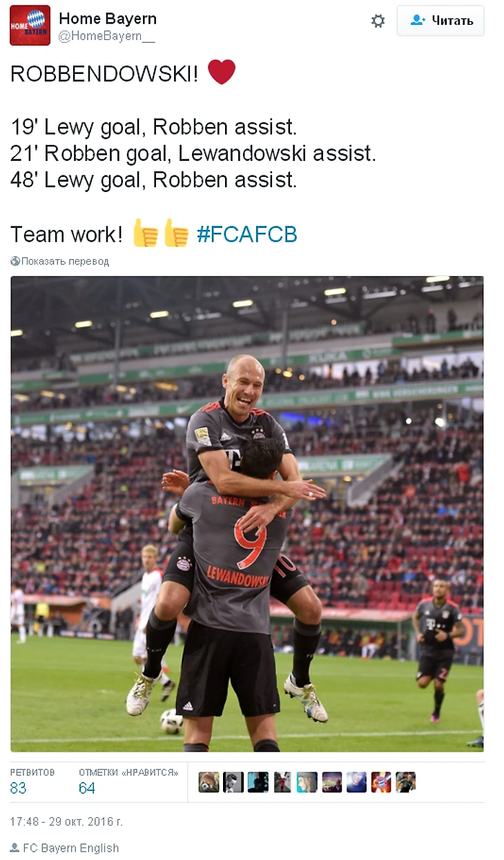Click the Читать follow button

(x=440, y=21)
